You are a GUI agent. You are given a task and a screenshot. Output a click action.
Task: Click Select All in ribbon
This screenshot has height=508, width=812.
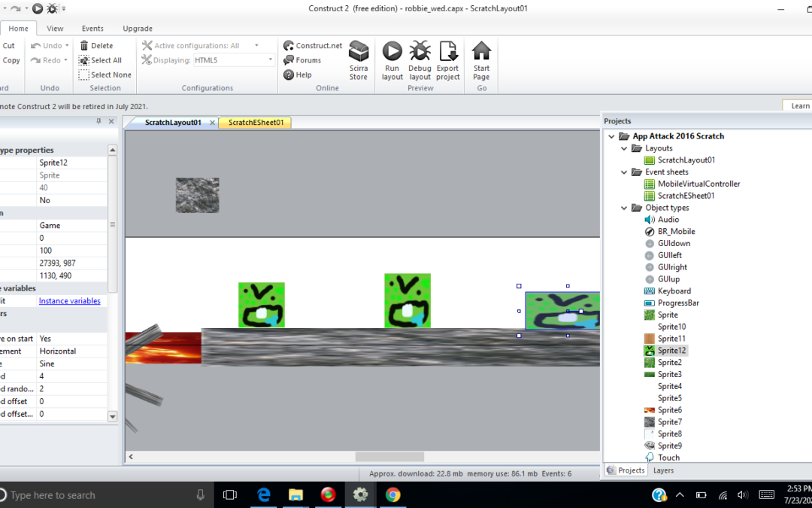[x=101, y=60]
